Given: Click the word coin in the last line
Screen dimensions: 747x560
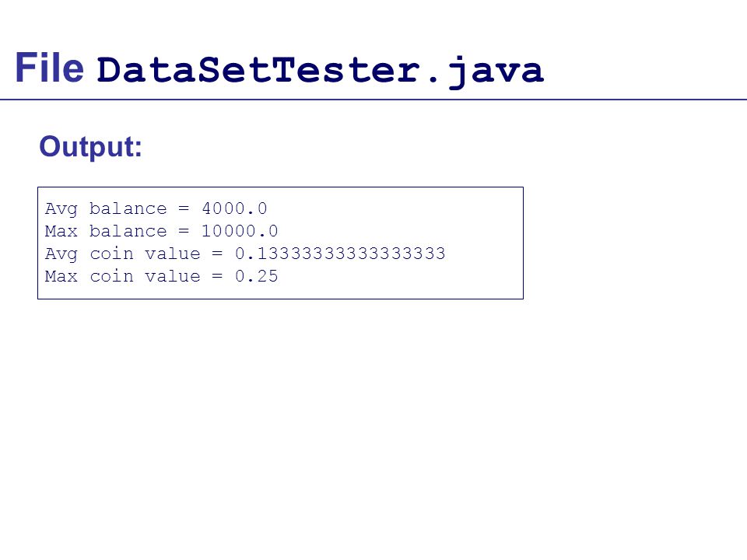Looking at the screenshot, I should click(111, 276).
